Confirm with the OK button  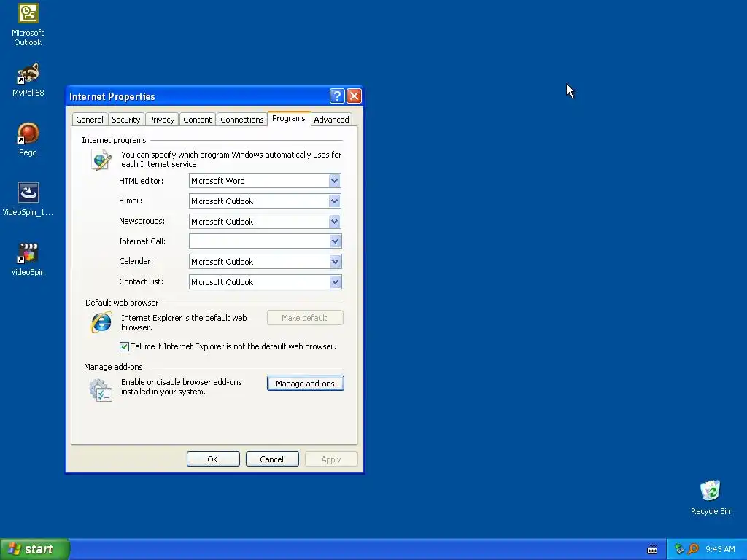[213, 459]
